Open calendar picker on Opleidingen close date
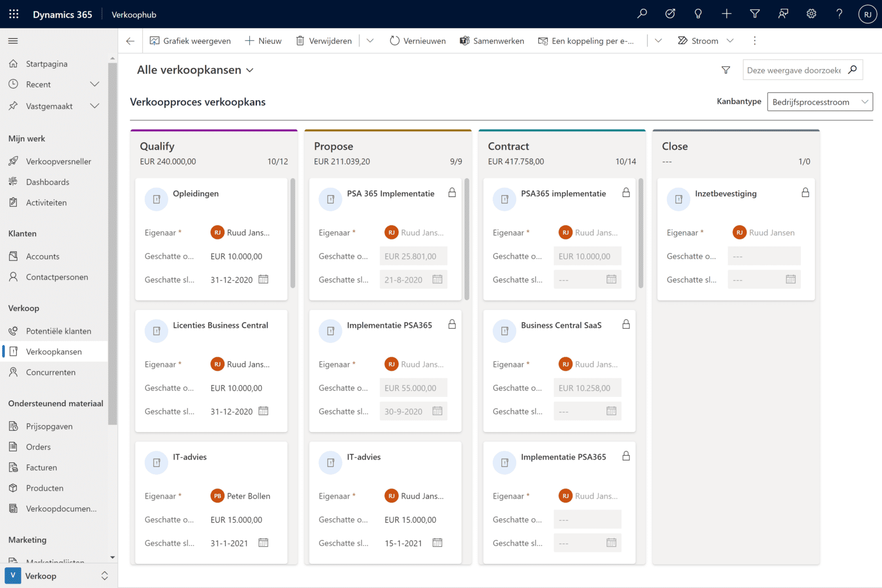The height and width of the screenshot is (588, 882). point(264,279)
